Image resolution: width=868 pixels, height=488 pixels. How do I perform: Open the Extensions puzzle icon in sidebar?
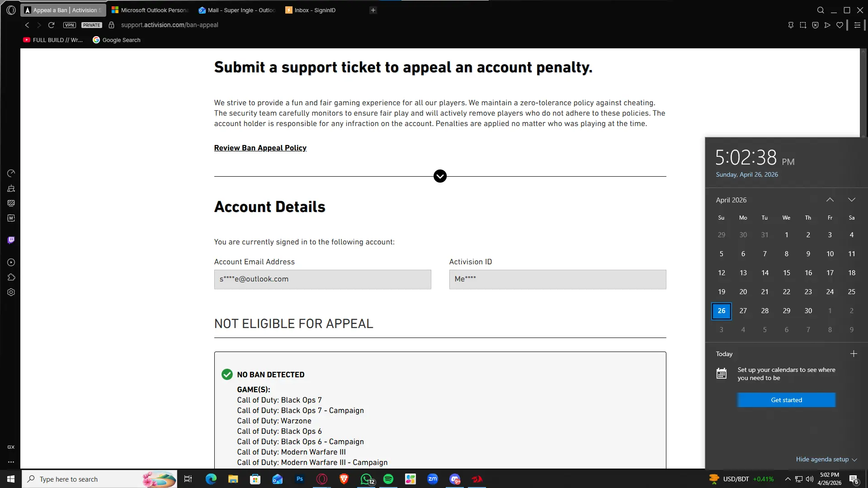click(x=11, y=277)
